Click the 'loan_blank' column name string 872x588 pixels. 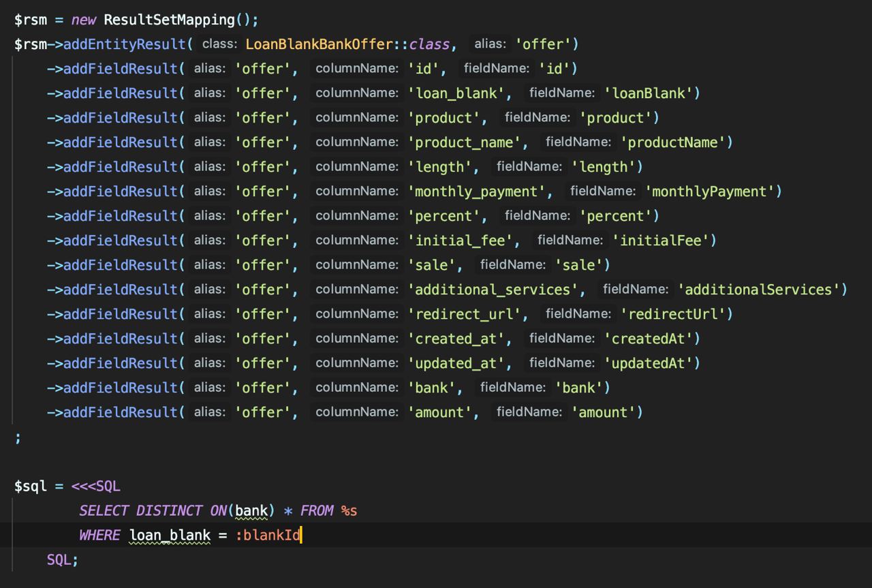pyautogui.click(x=456, y=93)
